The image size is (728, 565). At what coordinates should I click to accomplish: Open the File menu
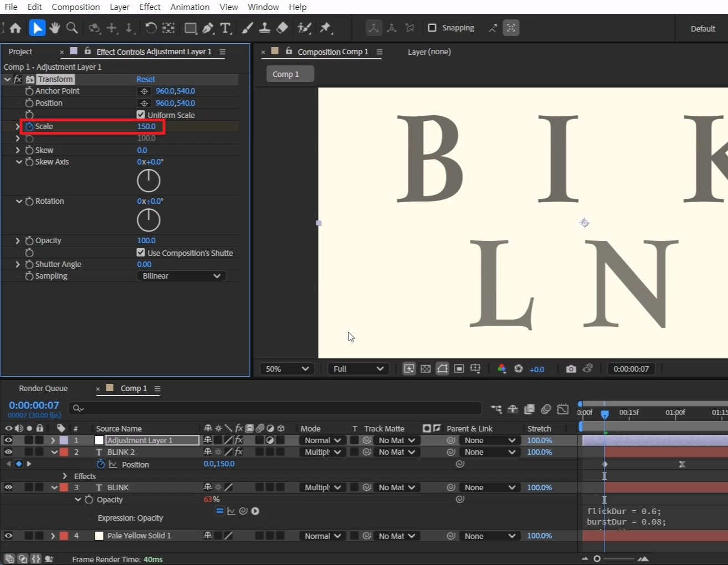tap(11, 7)
